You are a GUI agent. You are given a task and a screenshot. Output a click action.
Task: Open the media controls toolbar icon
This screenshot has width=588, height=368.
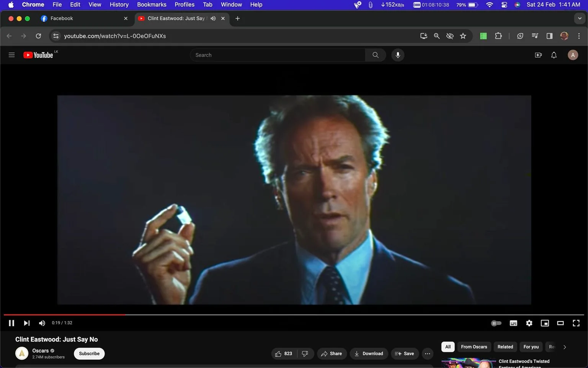[x=535, y=36]
